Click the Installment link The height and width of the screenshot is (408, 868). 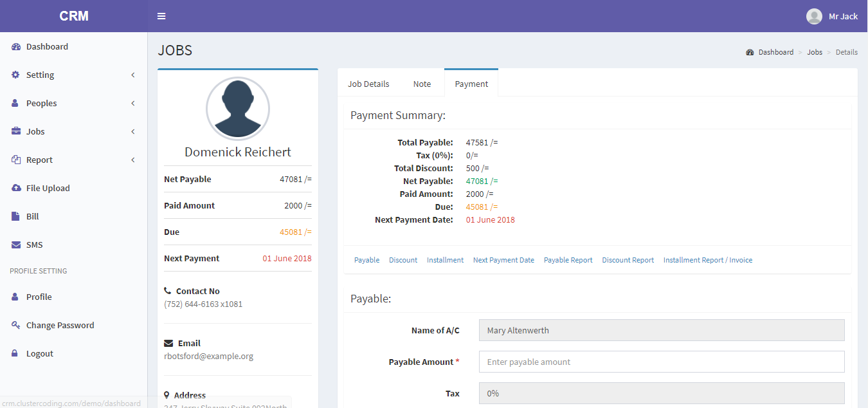pyautogui.click(x=445, y=261)
